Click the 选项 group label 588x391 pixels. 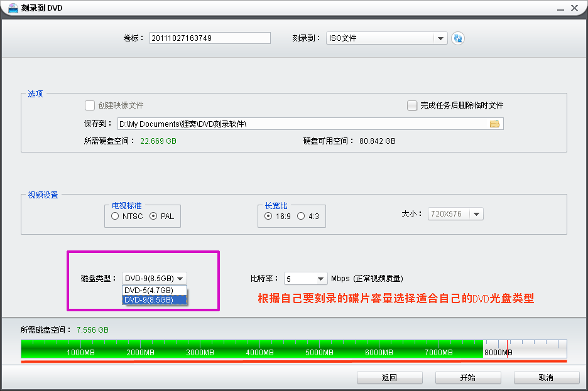(x=36, y=94)
